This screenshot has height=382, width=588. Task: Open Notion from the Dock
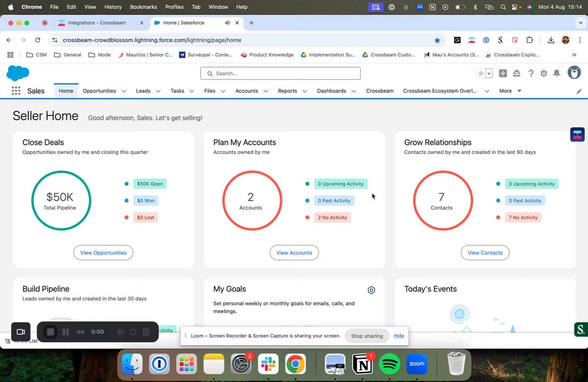pos(362,365)
